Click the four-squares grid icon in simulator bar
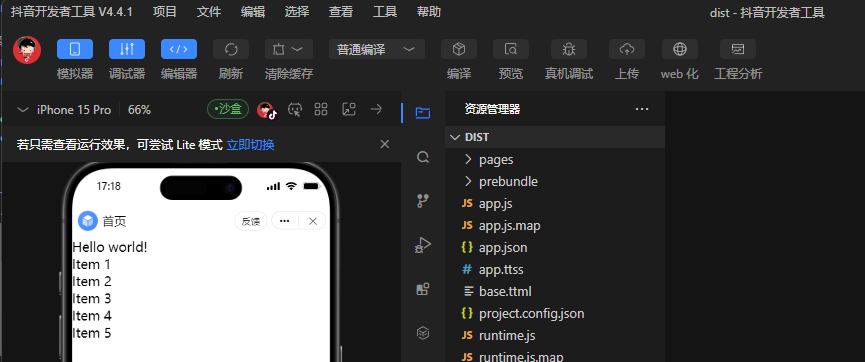 [321, 109]
